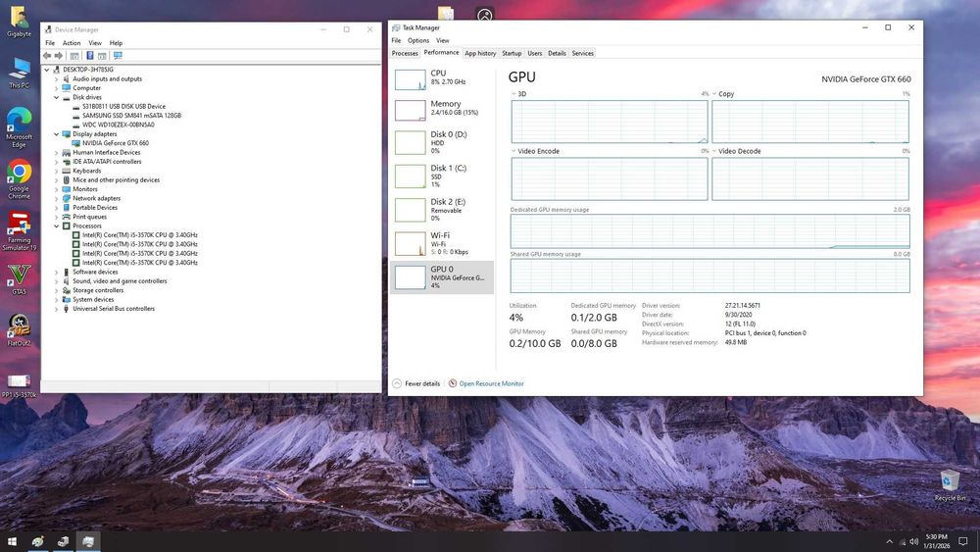Viewport: 980px width, 552px height.
Task: Collapse the DESKTOP-3H785JG root node chevron
Action: tap(47, 70)
